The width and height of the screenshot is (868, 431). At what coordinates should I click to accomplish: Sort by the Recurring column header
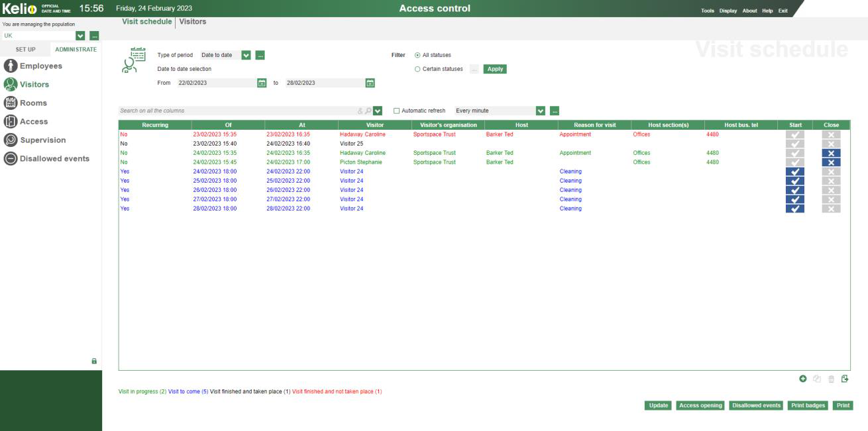pos(155,125)
